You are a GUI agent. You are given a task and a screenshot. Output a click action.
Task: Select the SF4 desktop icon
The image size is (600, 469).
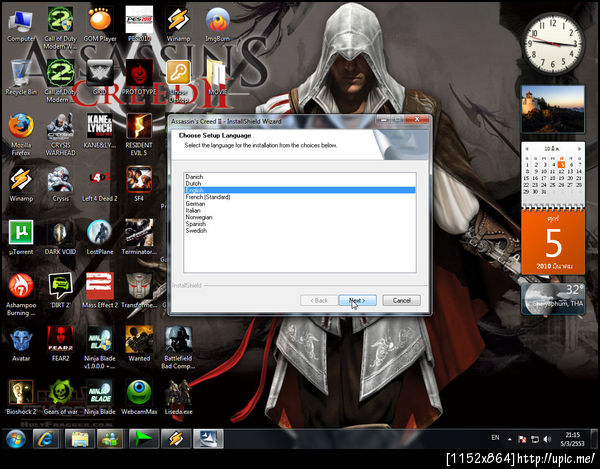click(139, 184)
